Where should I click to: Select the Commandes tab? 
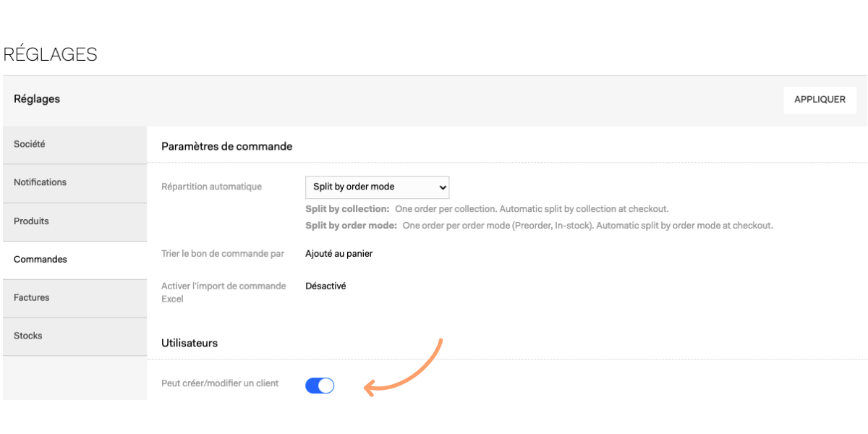tap(75, 260)
